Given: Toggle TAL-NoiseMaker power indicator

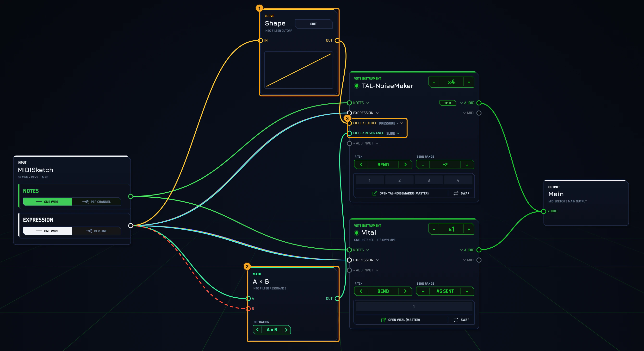Looking at the screenshot, I should (357, 86).
